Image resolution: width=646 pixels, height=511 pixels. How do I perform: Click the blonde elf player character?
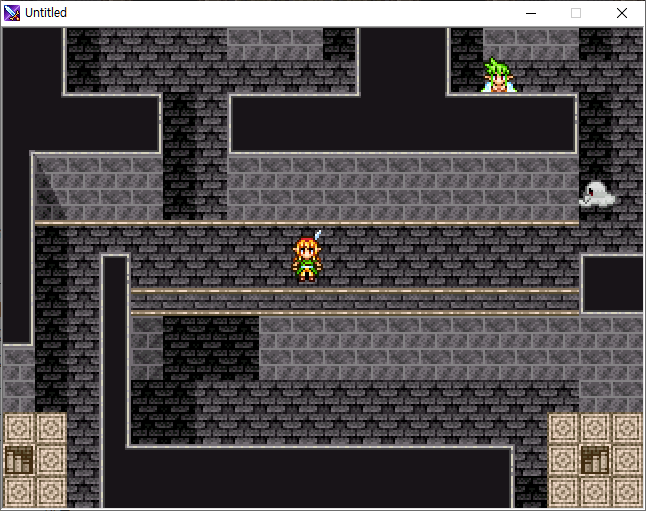coord(307,256)
